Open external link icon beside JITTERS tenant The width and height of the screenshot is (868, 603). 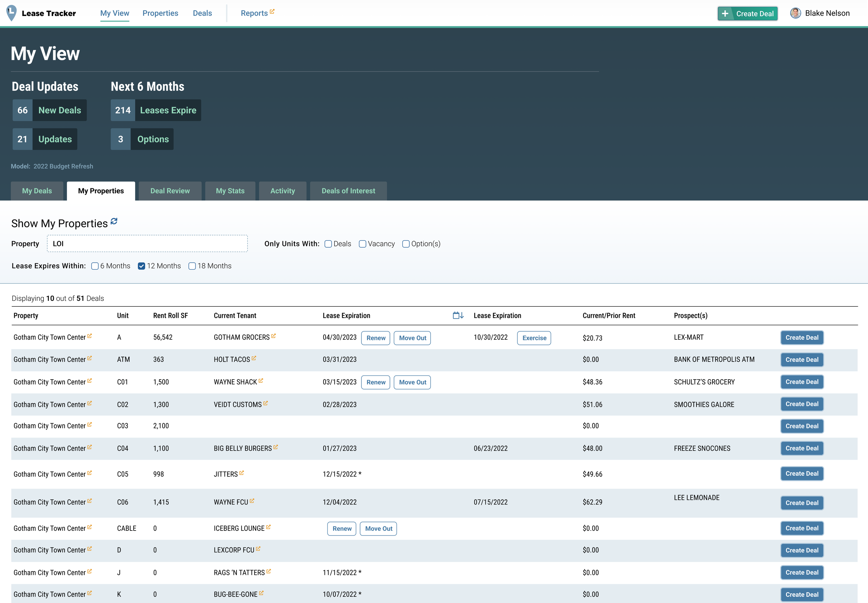[x=242, y=473]
